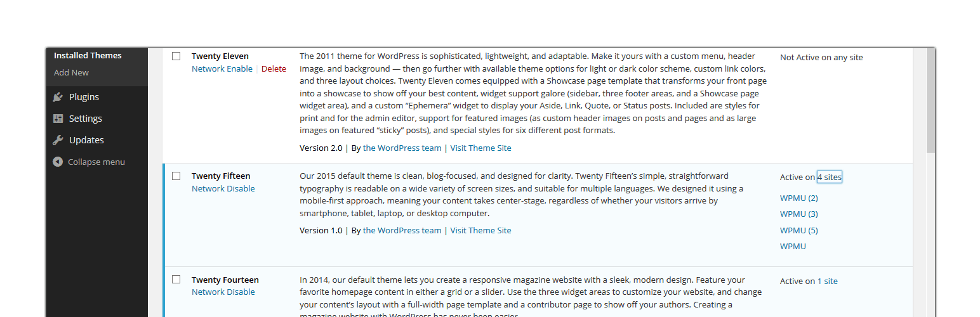Check the Twenty Fourteen theme checkbox

[x=176, y=279]
